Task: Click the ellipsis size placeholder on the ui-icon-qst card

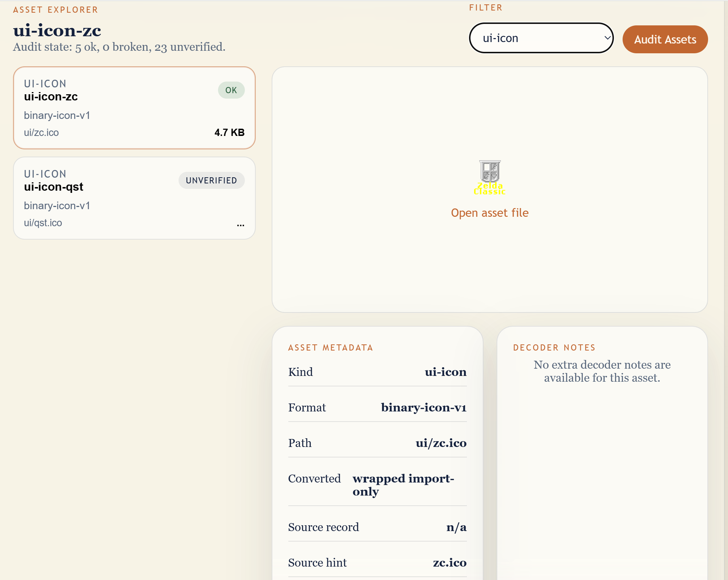Action: pyautogui.click(x=240, y=225)
